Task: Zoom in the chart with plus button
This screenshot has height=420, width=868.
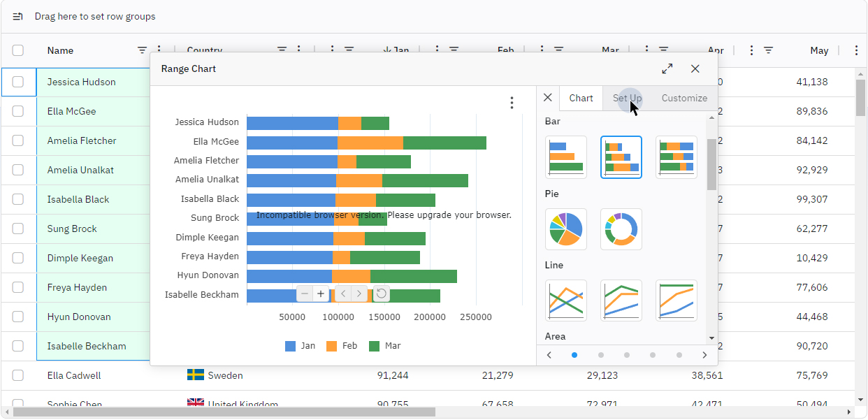Action: point(321,294)
